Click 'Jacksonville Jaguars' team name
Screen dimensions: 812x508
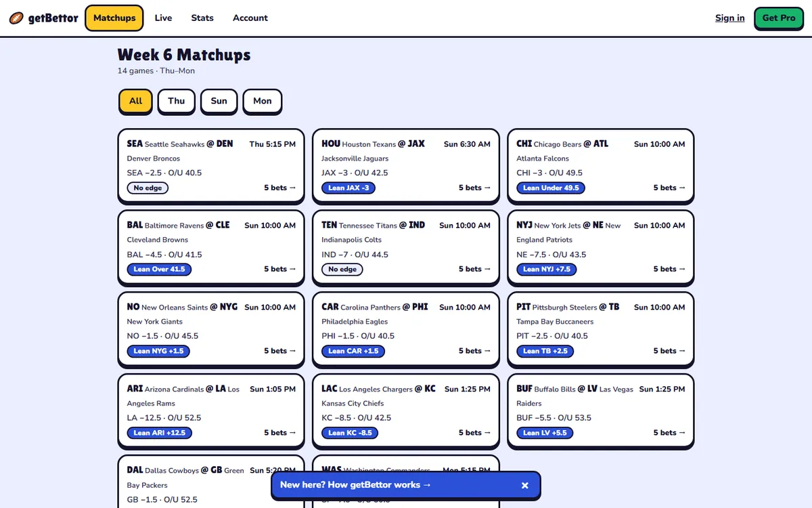coord(355,158)
